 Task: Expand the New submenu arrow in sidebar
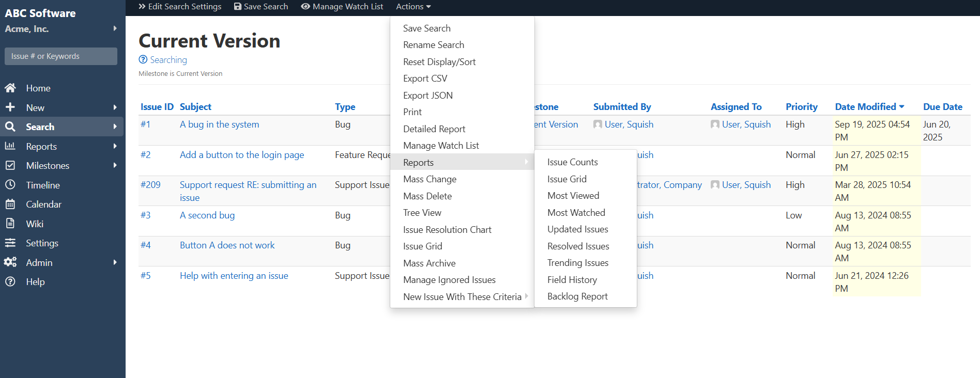115,107
